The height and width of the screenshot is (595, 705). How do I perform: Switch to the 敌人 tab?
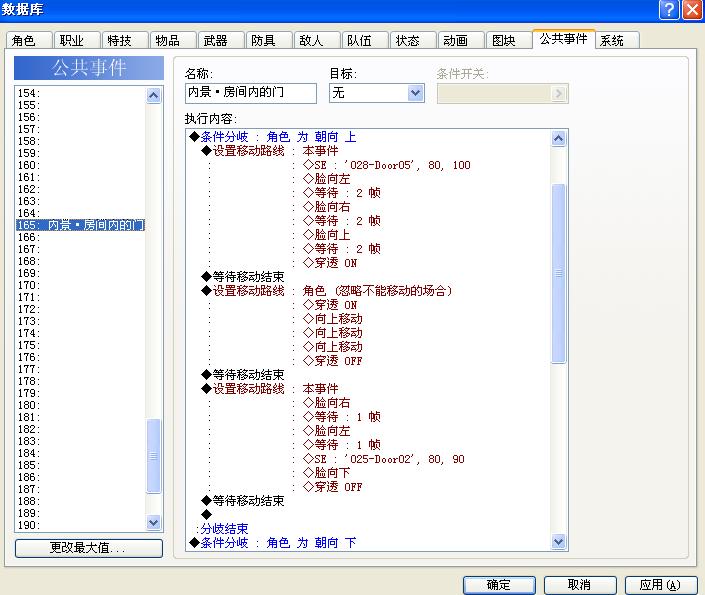pos(317,40)
